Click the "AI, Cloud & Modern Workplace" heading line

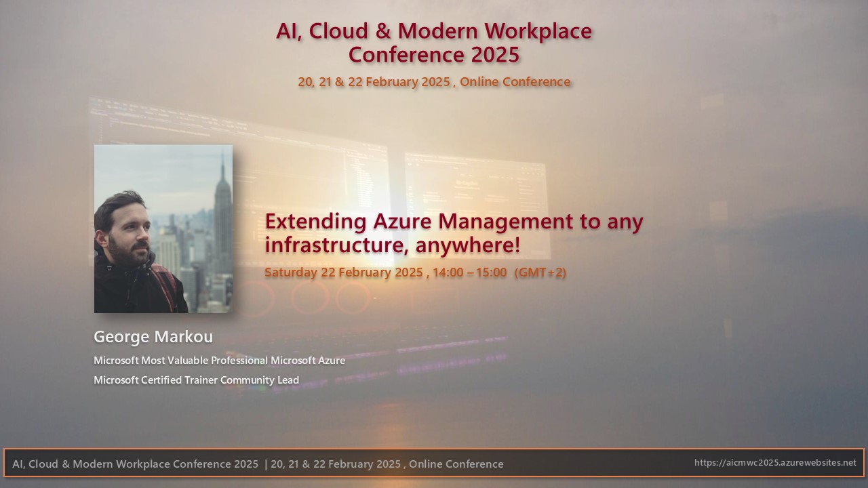coord(433,31)
